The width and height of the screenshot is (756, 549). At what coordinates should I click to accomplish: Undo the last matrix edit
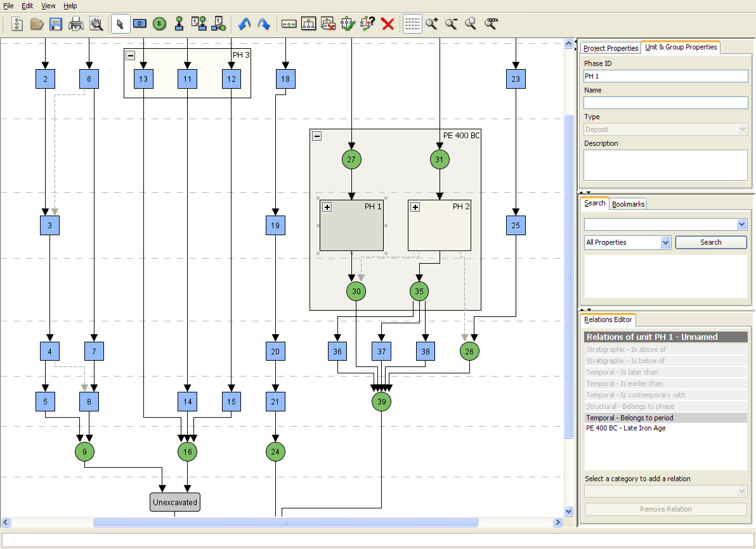pyautogui.click(x=245, y=23)
